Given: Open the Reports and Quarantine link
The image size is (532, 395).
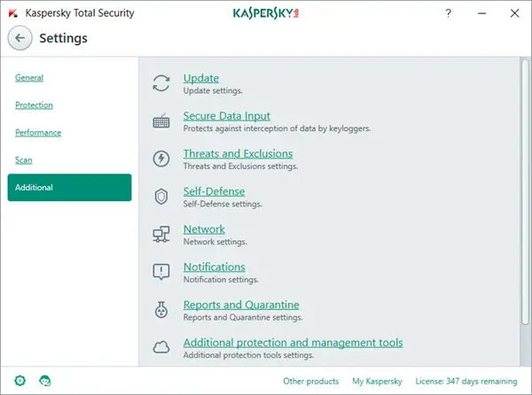Looking at the screenshot, I should coord(241,305).
